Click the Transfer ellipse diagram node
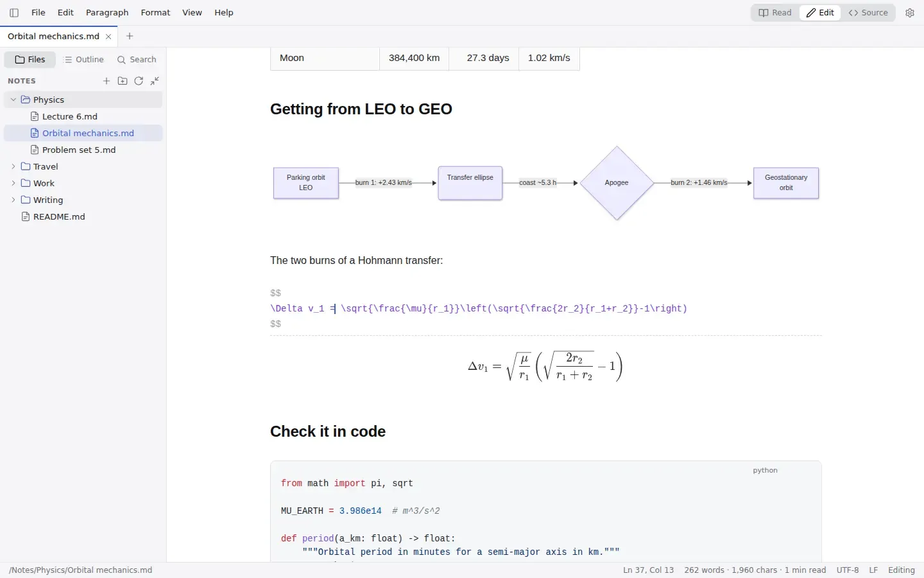 470,183
